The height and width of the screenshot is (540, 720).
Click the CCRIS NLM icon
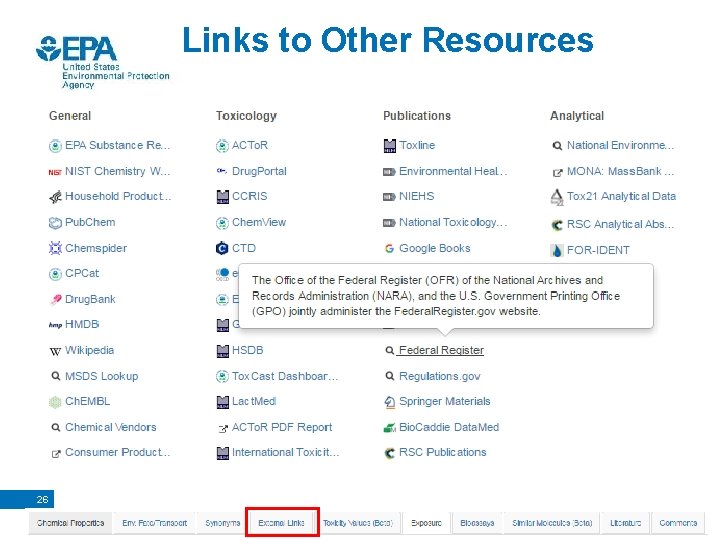[x=223, y=197]
